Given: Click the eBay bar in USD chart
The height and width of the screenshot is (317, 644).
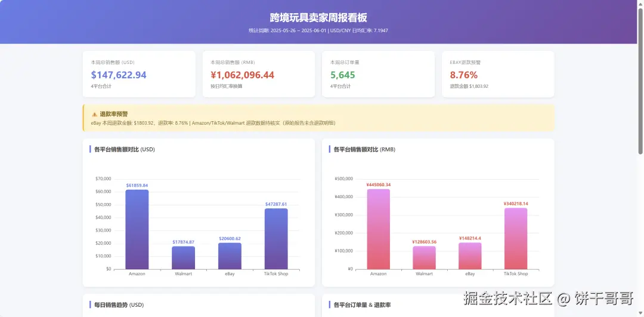Looking at the screenshot, I should click(x=230, y=256).
